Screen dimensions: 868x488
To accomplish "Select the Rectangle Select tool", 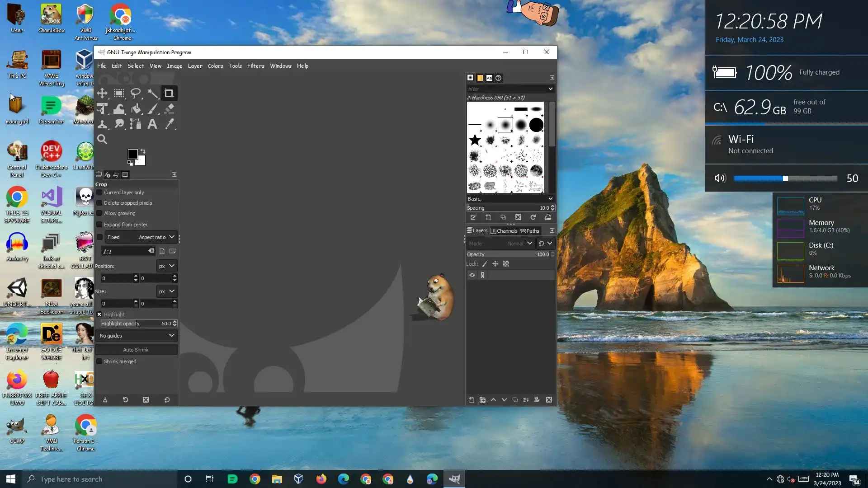I will 119,94.
